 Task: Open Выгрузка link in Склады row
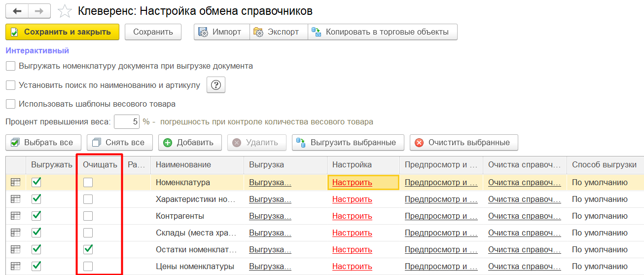click(270, 233)
